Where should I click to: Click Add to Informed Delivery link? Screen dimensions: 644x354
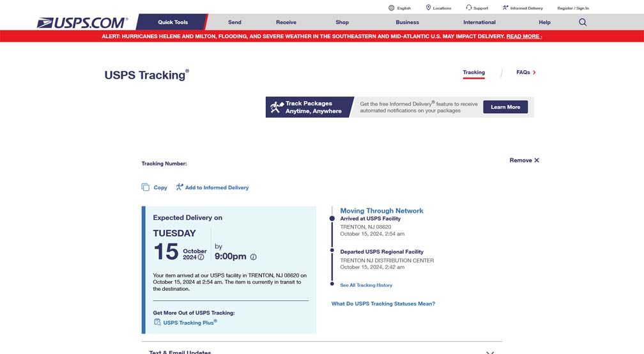(x=217, y=188)
